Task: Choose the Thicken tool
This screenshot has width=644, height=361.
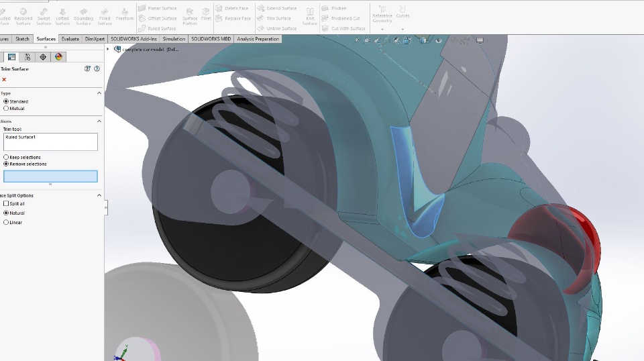Action: click(x=334, y=8)
